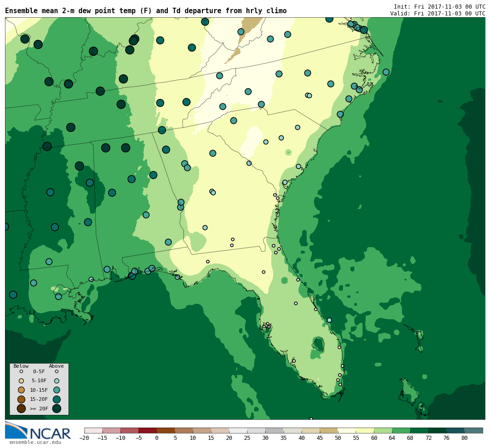This screenshot has height=448, width=490.
Task: Click the Below 0-5F legend circle
Action: pos(21,372)
